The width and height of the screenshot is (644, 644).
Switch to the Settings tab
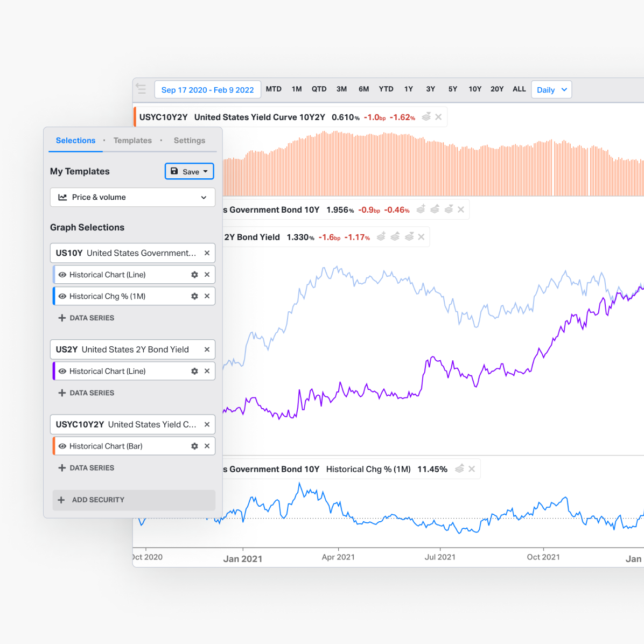tap(189, 141)
